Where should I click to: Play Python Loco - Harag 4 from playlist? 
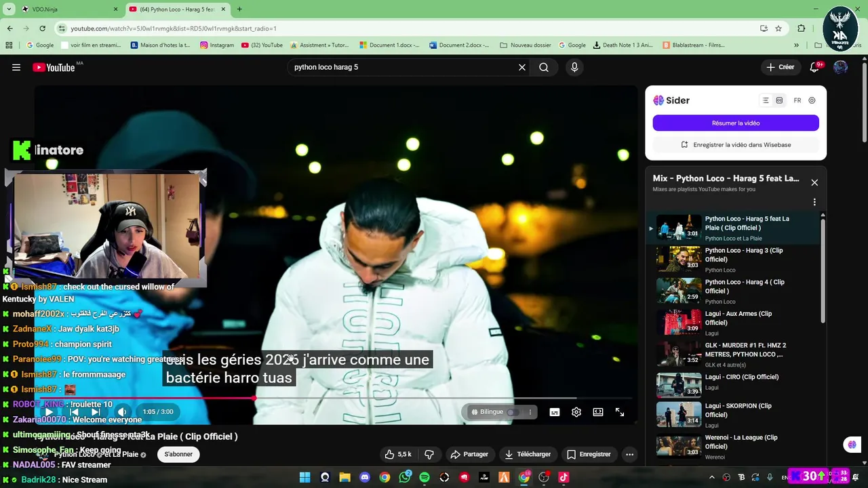(734, 291)
